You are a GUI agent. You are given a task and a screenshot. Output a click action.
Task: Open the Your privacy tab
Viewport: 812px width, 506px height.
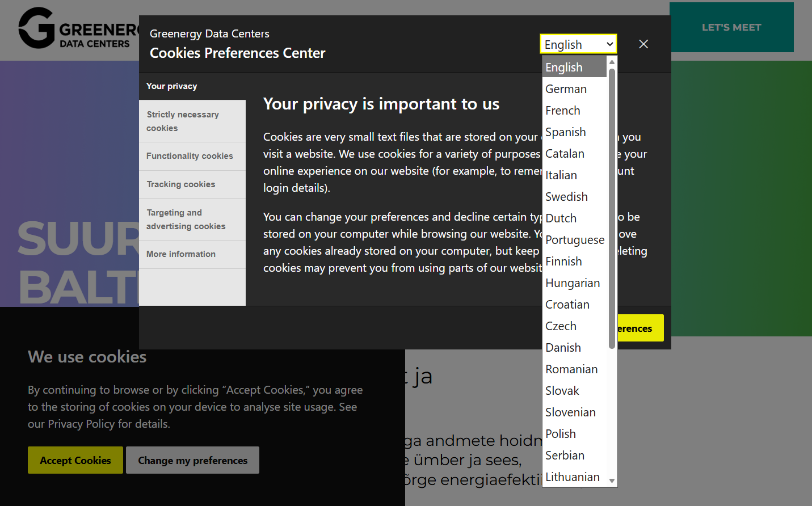(x=192, y=86)
